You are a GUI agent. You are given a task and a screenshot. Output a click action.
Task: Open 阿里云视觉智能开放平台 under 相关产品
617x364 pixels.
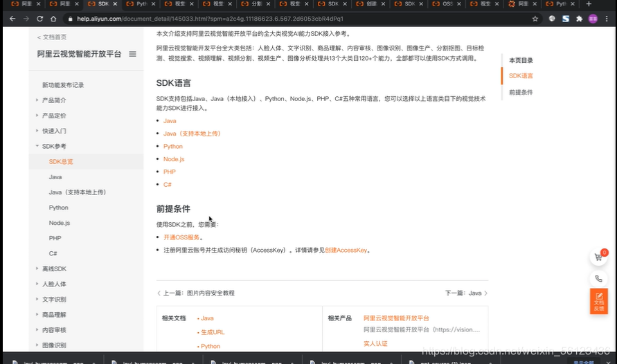[396, 318]
